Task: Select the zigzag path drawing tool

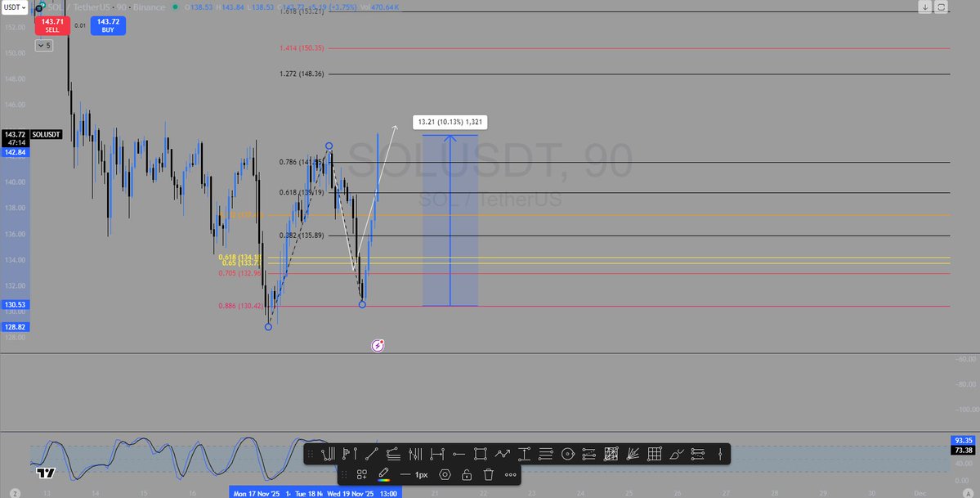Action: tap(502, 454)
